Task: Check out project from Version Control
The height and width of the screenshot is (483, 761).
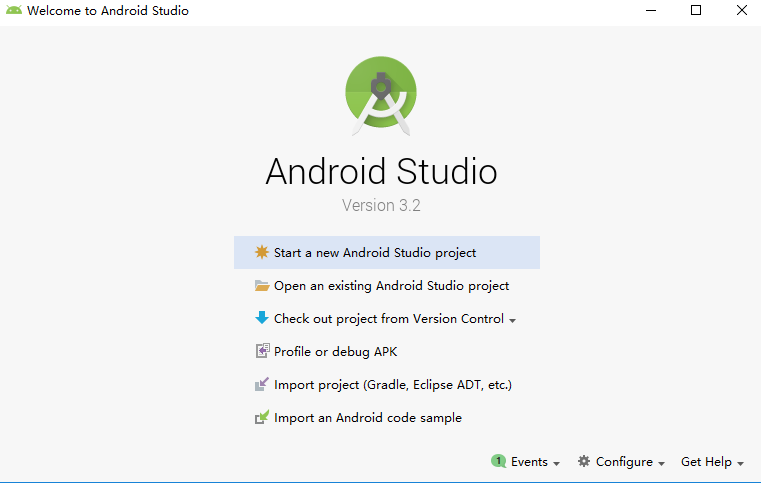Action: pyautogui.click(x=387, y=318)
